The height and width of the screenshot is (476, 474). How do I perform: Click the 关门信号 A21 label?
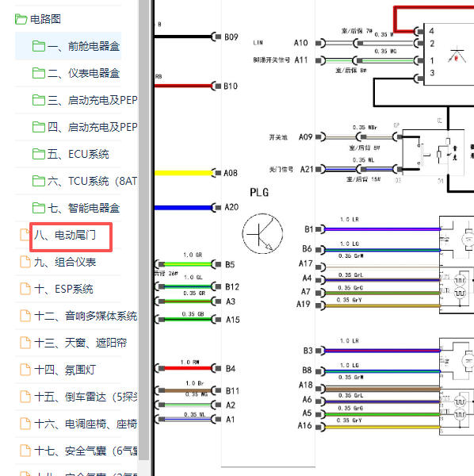pos(291,170)
